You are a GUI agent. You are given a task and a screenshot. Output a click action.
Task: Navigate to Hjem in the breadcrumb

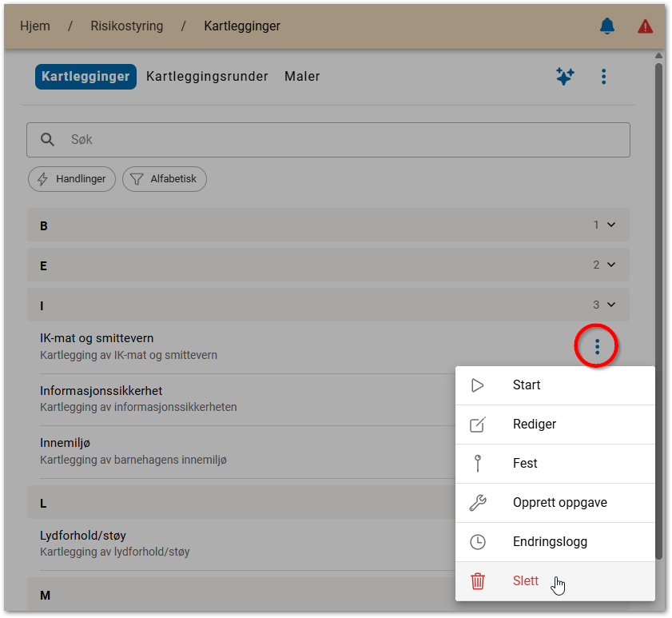point(35,26)
